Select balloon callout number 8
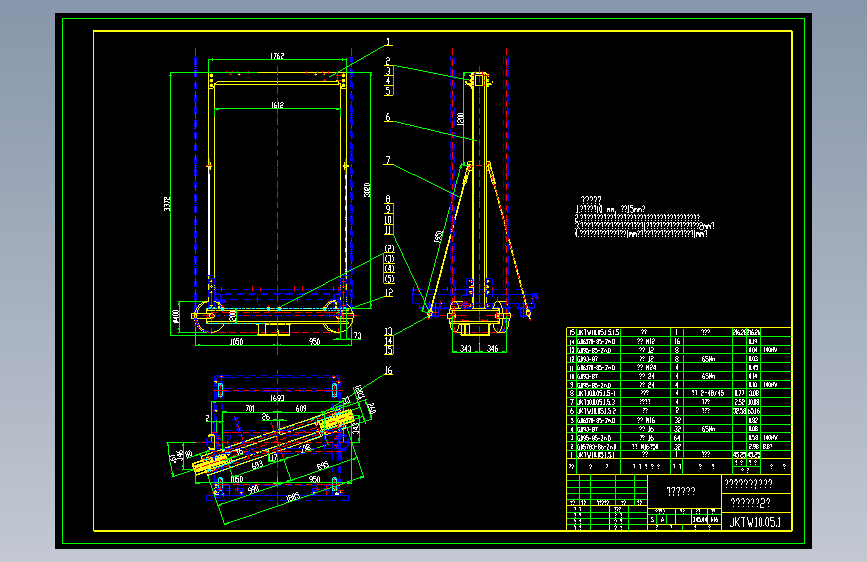The height and width of the screenshot is (562, 867). click(x=388, y=199)
